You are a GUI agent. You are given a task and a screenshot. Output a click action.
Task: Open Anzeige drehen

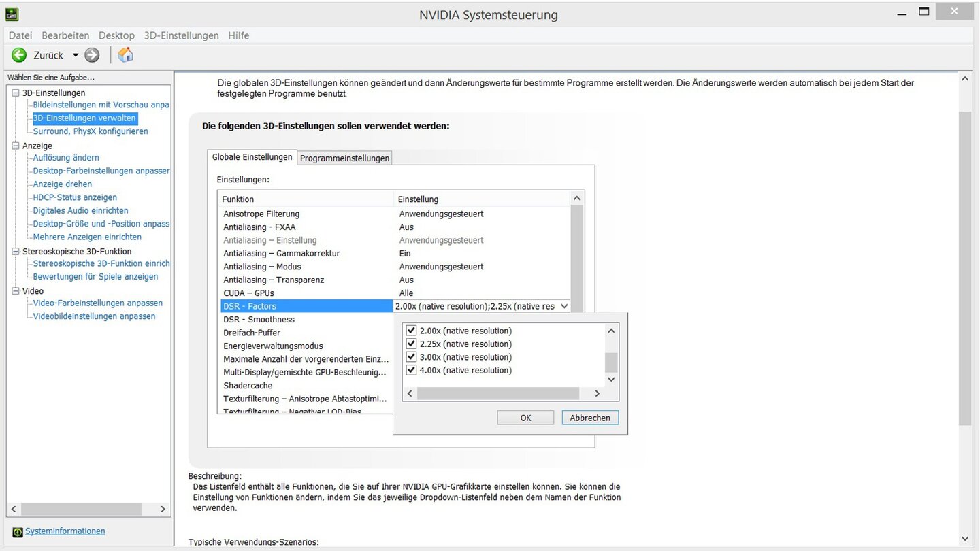pyautogui.click(x=63, y=184)
